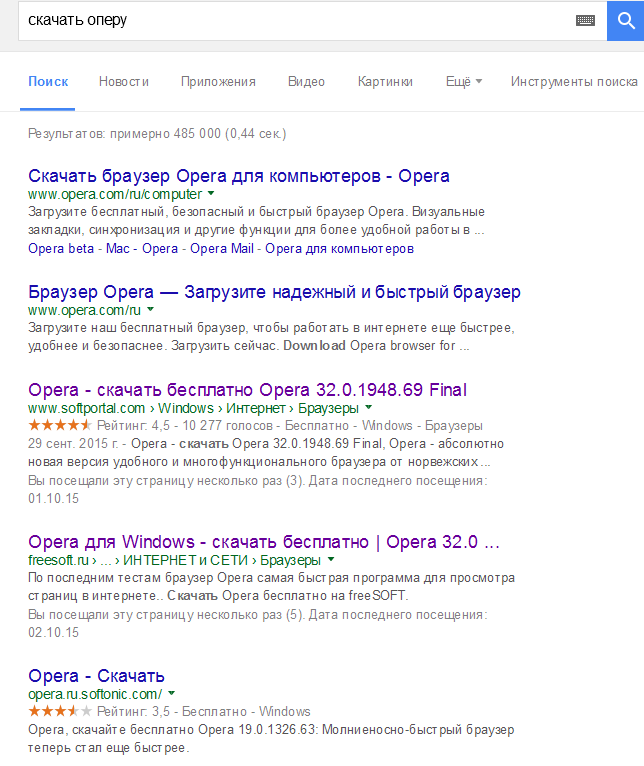
Task: Click text Рейтинг: 4,5 - 10 277 голосов
Action: coord(185,426)
